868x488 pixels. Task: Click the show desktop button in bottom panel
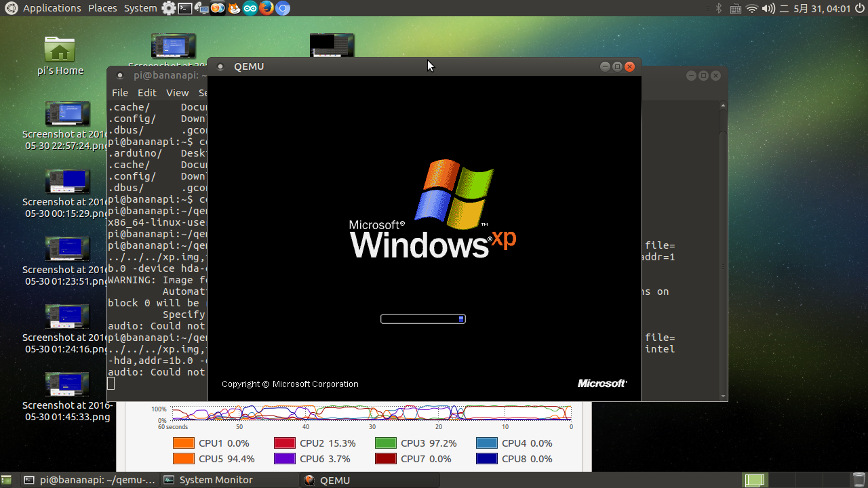[6, 480]
